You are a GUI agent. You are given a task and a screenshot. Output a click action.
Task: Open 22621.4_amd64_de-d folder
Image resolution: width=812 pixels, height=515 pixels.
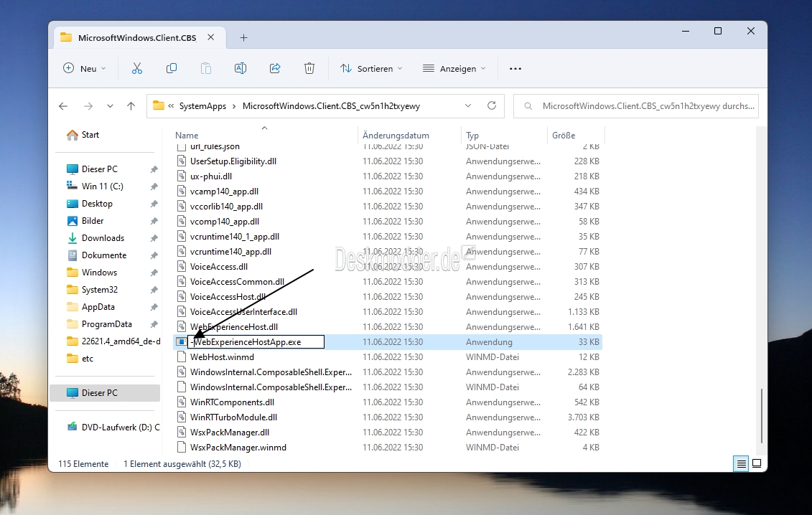click(114, 341)
